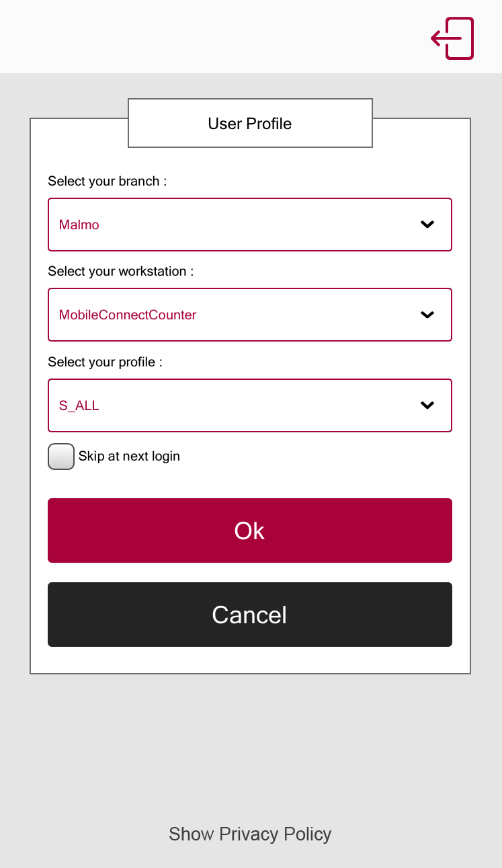502x868 pixels.
Task: Click the selected value text "Malmo"
Action: [x=79, y=225]
